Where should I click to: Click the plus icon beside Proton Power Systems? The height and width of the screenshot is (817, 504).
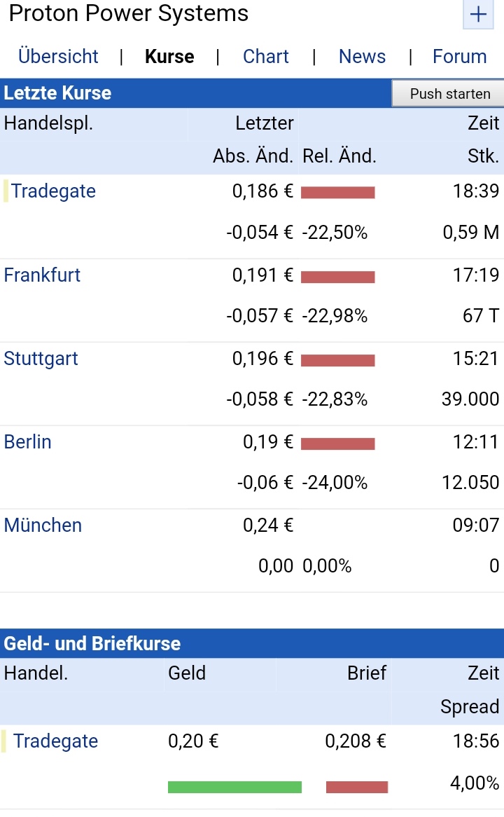click(478, 15)
